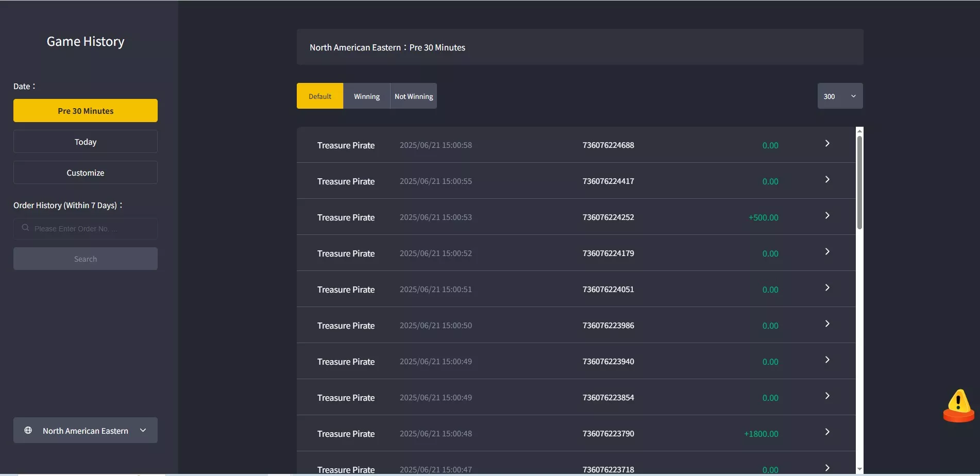
Task: Expand row with order 736076223718
Action: 827,468
